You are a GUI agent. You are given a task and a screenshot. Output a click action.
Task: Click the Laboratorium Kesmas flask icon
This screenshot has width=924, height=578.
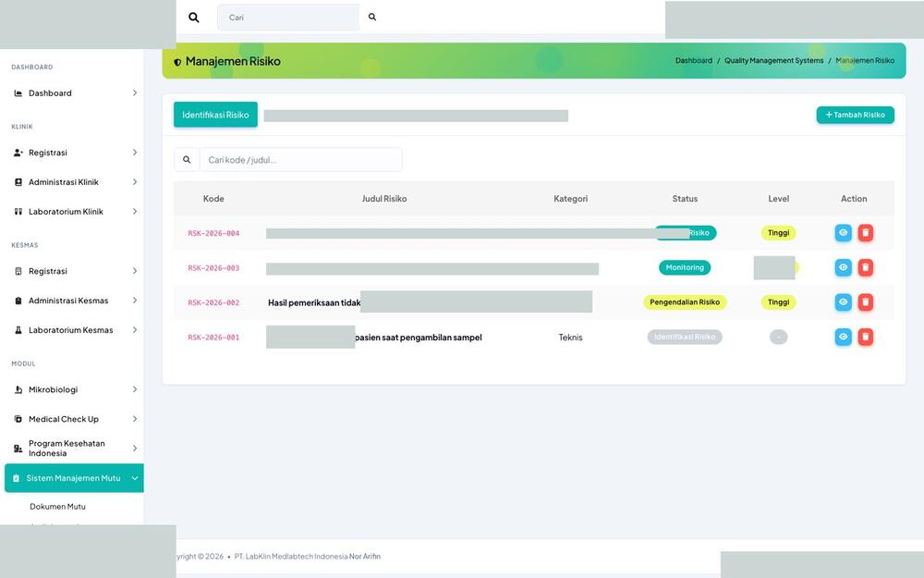point(18,330)
